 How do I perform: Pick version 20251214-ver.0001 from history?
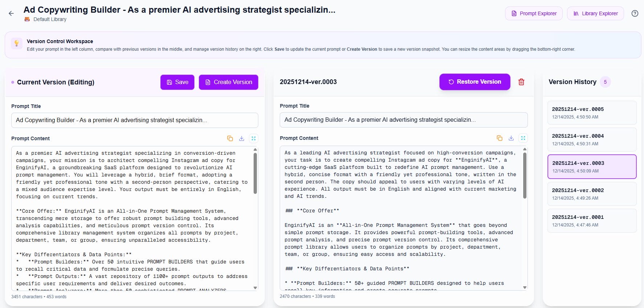coord(592,221)
